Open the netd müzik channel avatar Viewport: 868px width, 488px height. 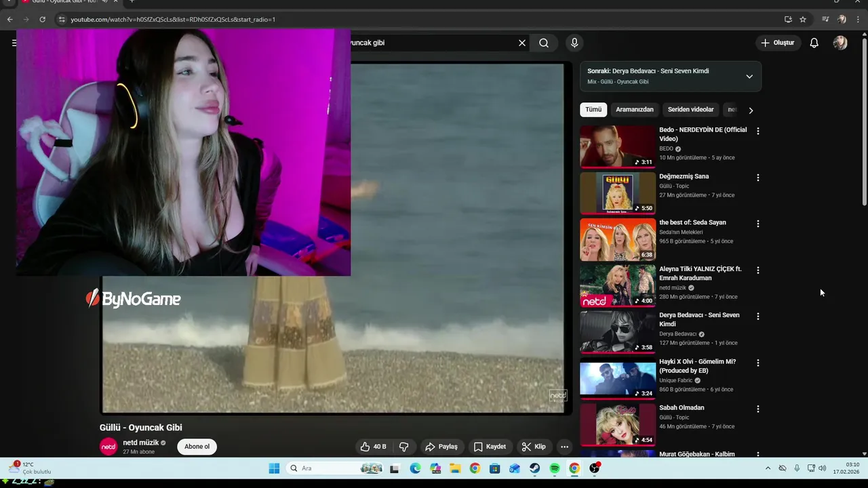pyautogui.click(x=108, y=447)
